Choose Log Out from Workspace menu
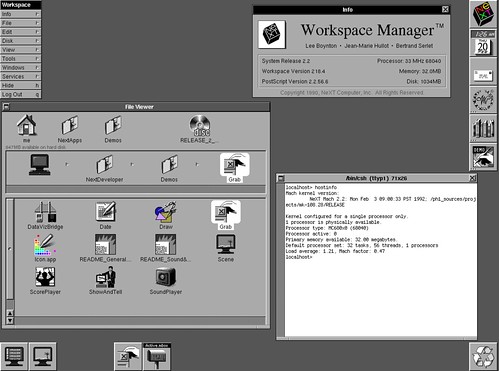The height and width of the screenshot is (371, 499). [21, 94]
